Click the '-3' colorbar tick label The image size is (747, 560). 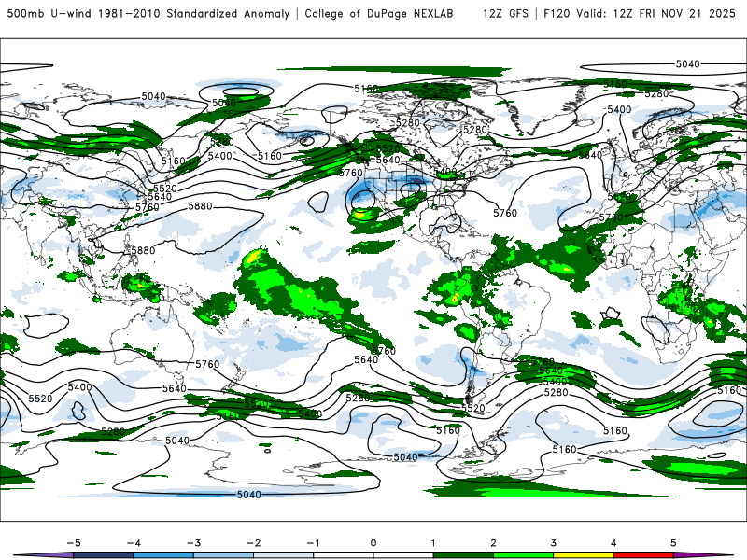tap(193, 543)
